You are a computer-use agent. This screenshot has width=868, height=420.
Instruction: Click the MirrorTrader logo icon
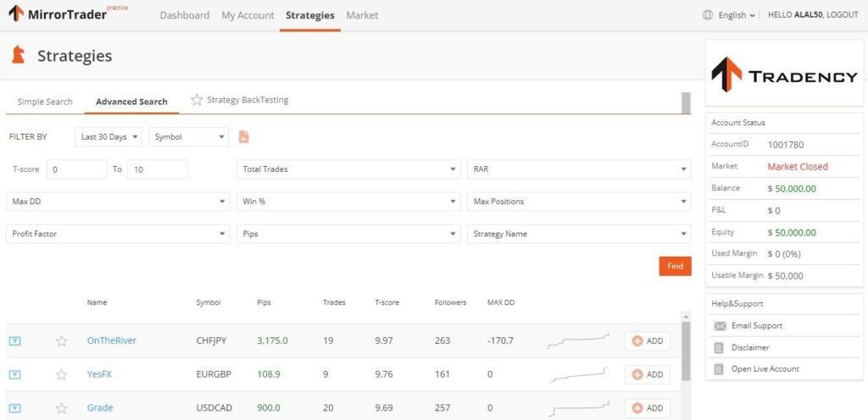tap(16, 14)
